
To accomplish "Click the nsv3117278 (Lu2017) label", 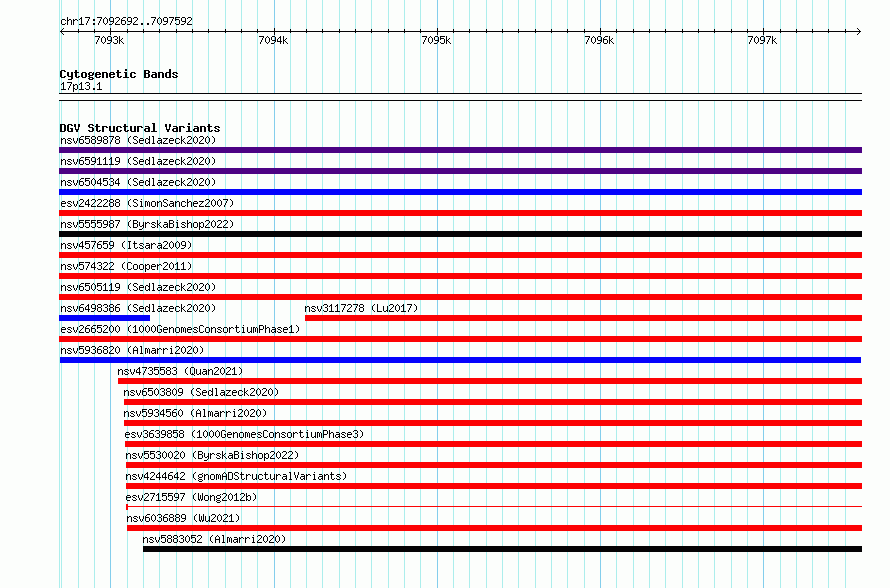I will click(361, 308).
